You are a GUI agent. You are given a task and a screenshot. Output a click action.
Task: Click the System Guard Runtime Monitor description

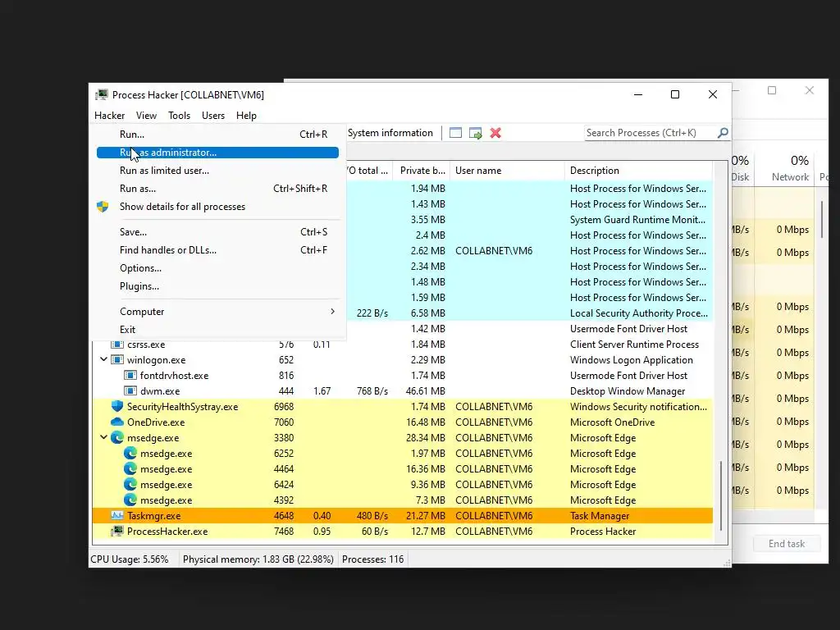tap(637, 220)
